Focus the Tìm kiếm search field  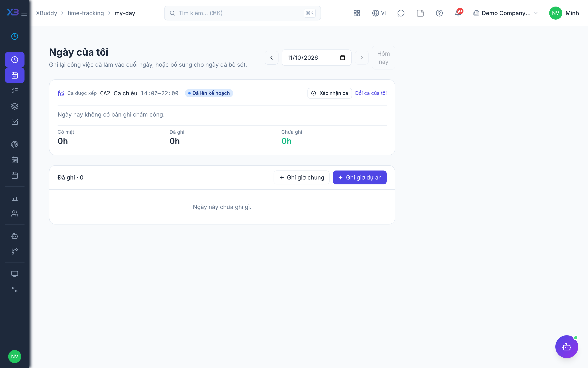(x=242, y=13)
